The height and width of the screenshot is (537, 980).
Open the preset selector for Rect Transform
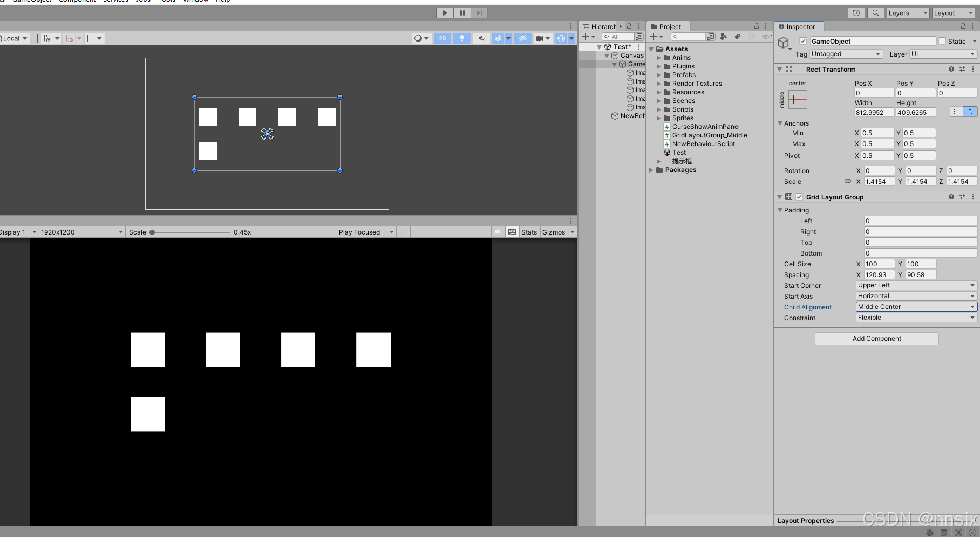(x=962, y=69)
